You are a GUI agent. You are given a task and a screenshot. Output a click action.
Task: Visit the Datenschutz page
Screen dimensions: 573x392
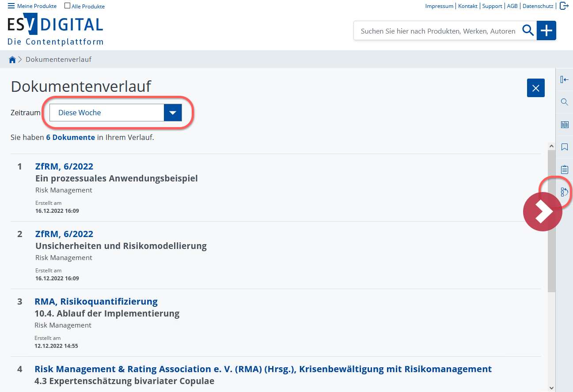click(x=538, y=6)
